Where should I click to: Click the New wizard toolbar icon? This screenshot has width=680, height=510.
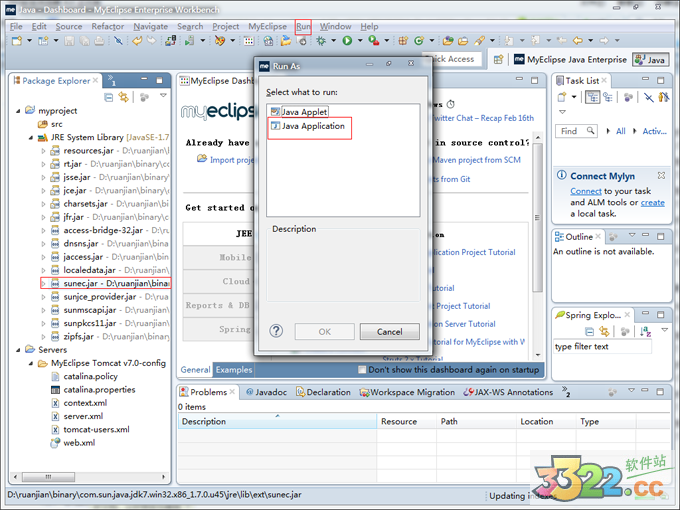(x=17, y=41)
